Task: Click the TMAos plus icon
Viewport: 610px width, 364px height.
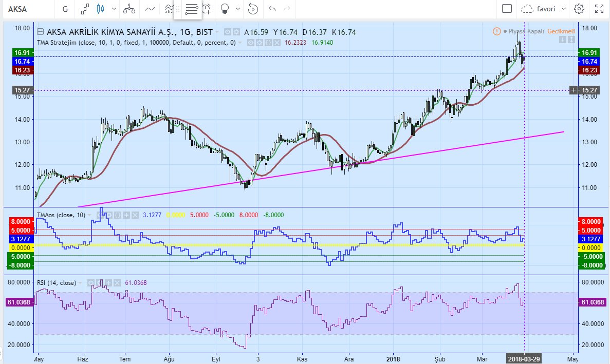Action: point(126,215)
